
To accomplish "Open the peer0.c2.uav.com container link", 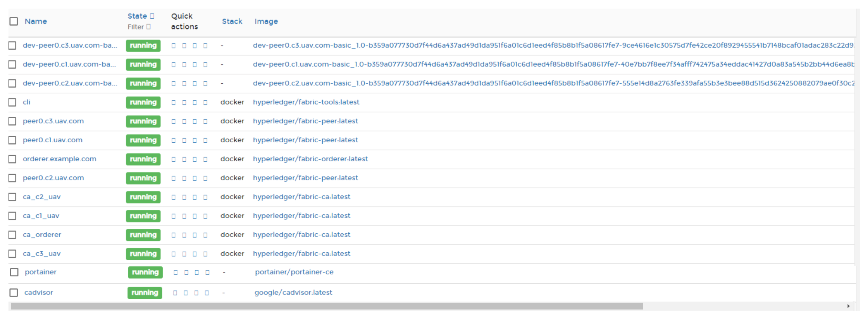I will click(53, 178).
